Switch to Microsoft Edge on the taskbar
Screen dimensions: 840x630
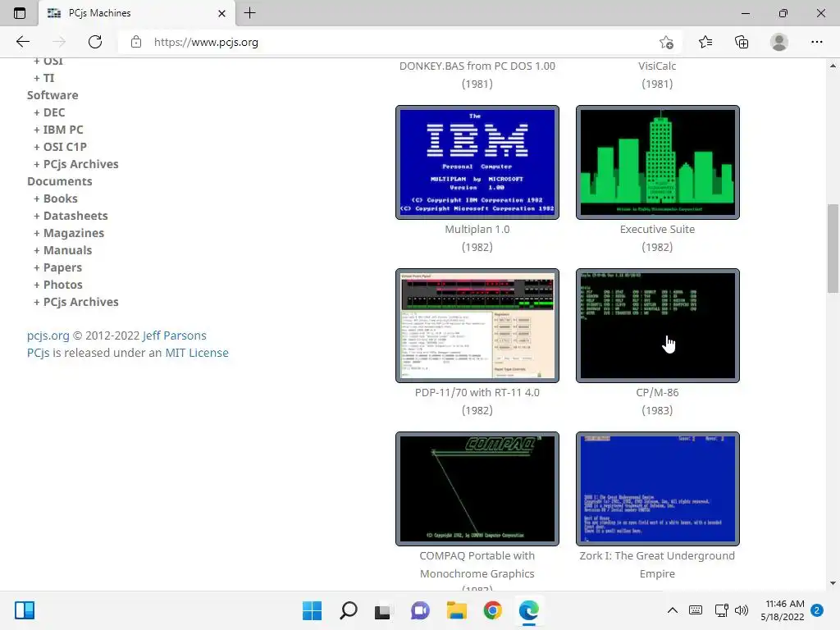coord(529,610)
